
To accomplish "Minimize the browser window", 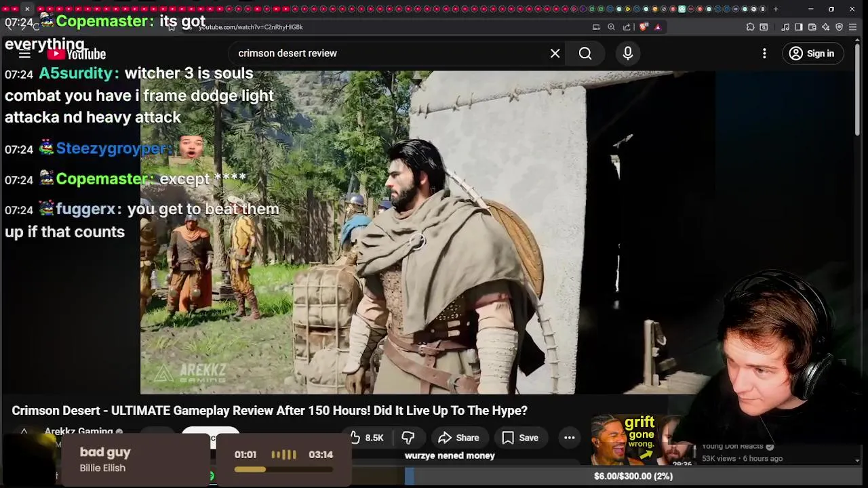I will tap(811, 9).
